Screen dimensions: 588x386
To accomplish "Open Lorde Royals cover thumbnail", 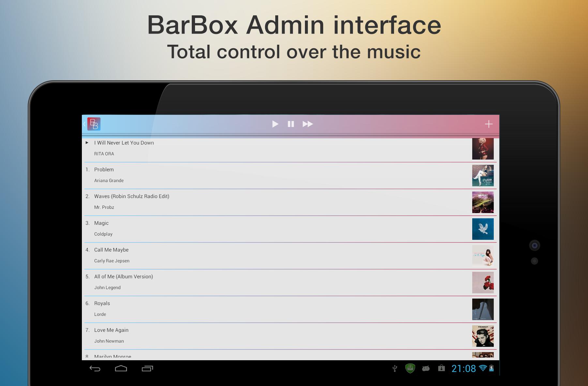I will point(483,309).
